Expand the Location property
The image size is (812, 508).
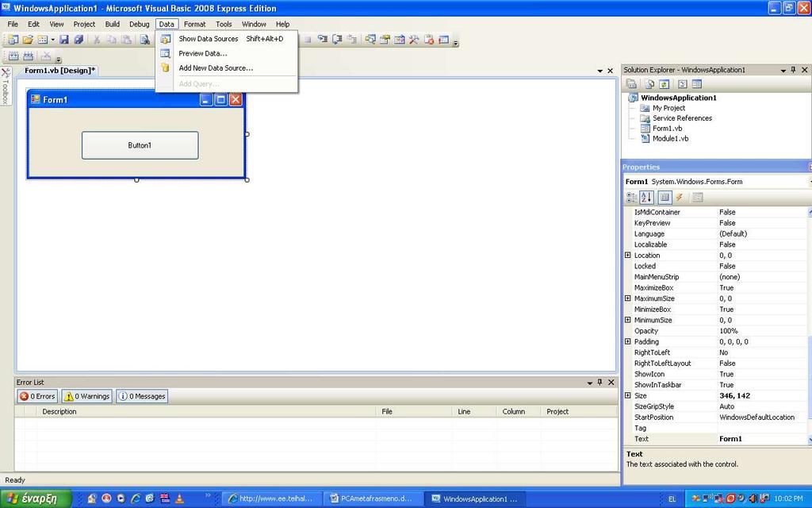tap(628, 255)
